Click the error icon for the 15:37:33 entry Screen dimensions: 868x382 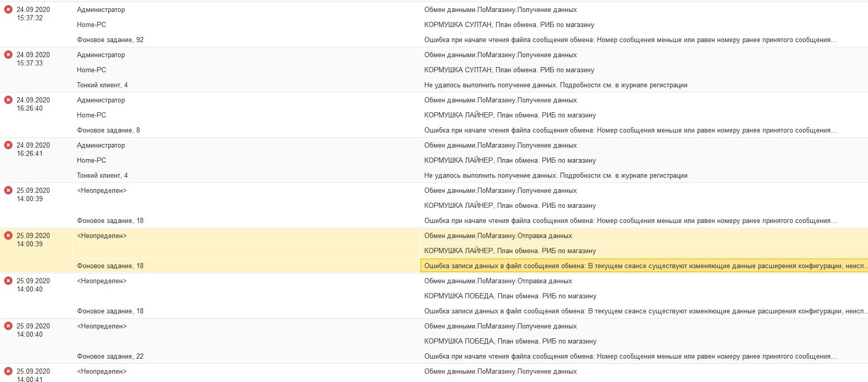[x=8, y=55]
